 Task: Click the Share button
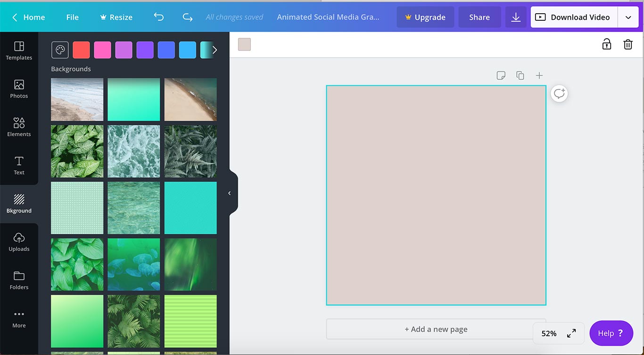[479, 17]
